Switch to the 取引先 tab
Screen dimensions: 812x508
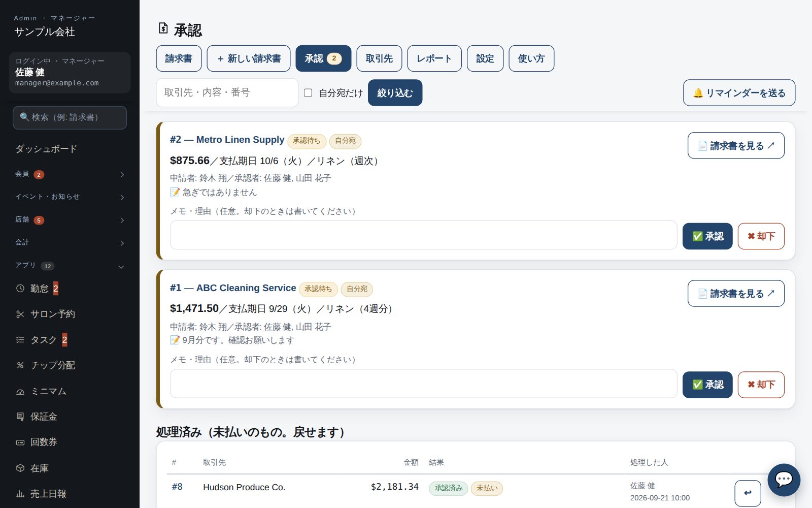point(379,58)
